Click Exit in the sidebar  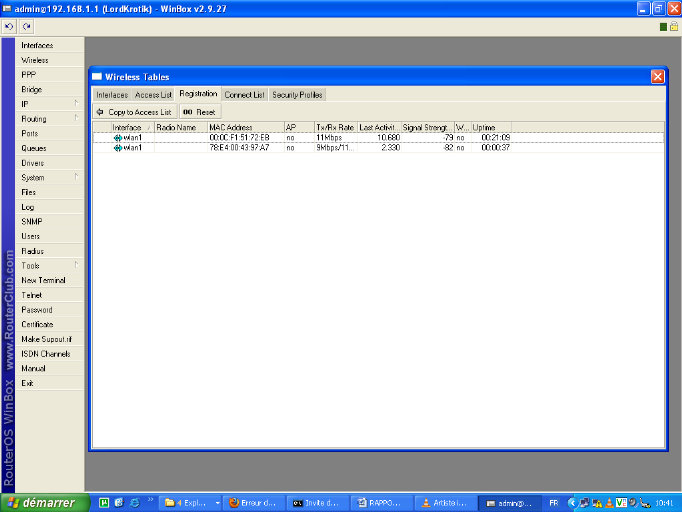click(x=49, y=383)
